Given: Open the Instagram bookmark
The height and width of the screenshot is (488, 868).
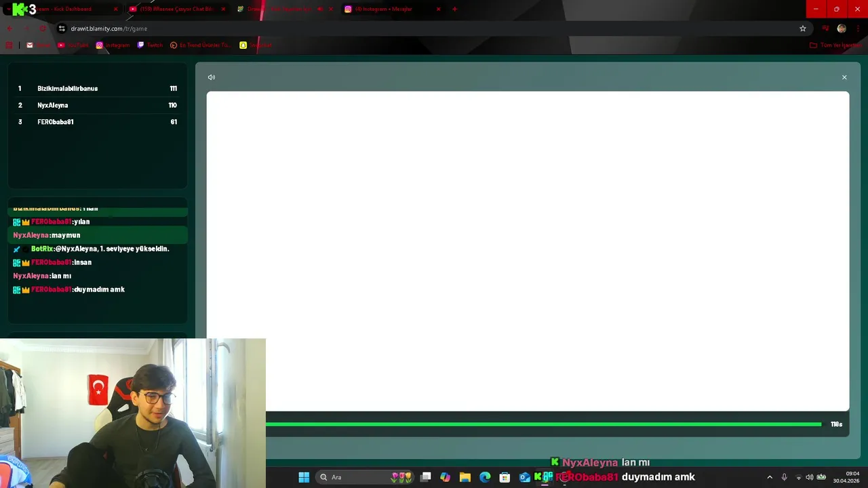Looking at the screenshot, I should pyautogui.click(x=113, y=45).
